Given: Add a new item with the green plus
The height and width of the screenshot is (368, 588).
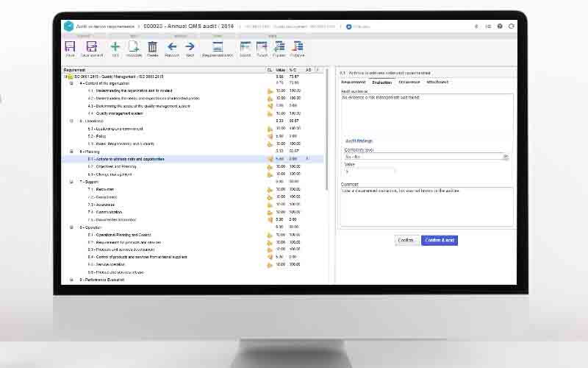Looking at the screenshot, I should tap(115, 47).
